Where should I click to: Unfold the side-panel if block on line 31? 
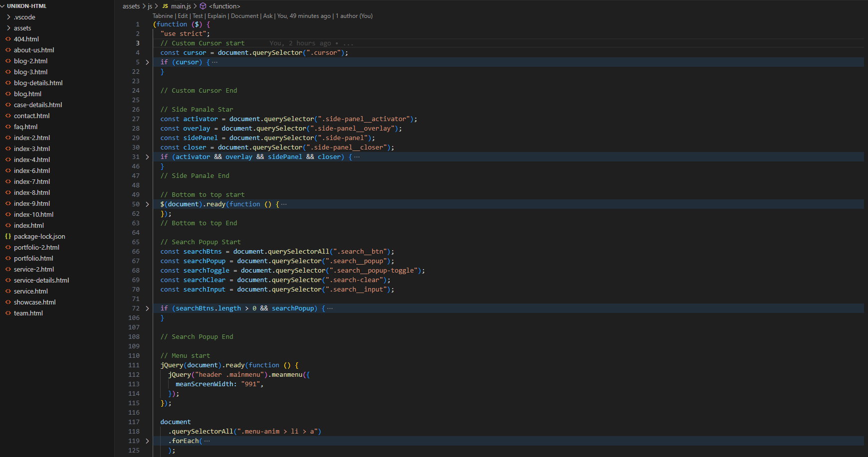click(147, 157)
